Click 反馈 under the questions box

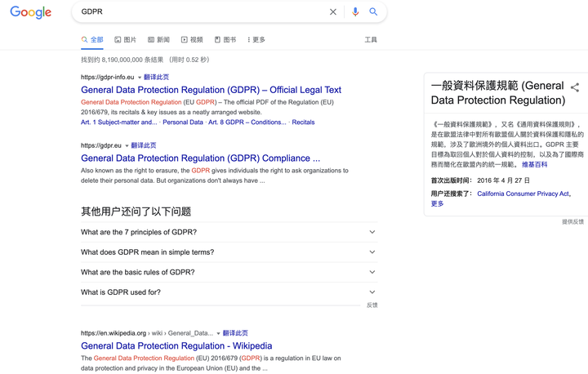click(372, 305)
